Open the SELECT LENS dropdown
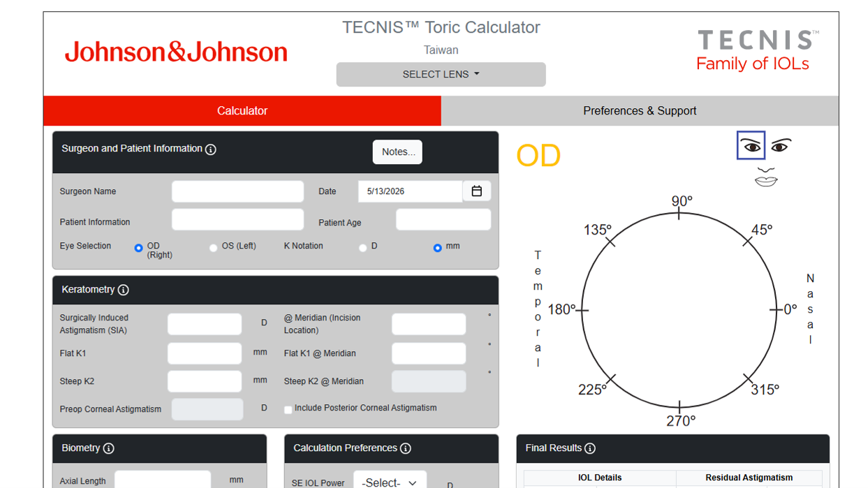 (441, 75)
